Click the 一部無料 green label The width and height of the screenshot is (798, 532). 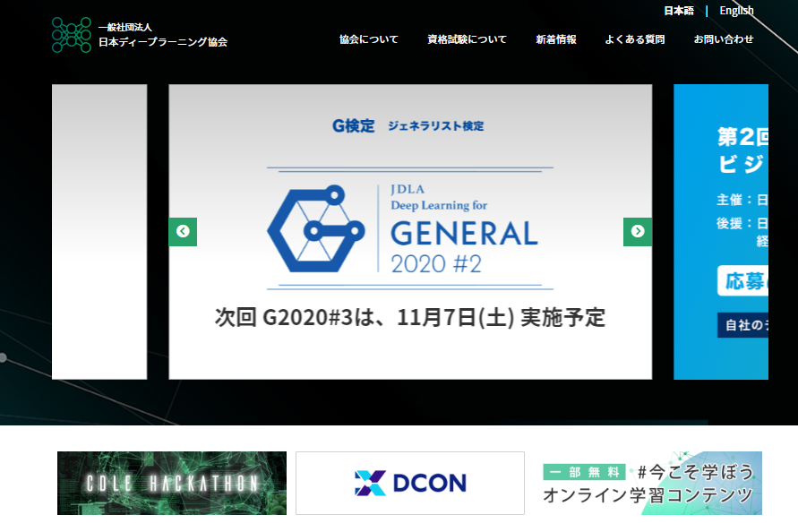(584, 472)
